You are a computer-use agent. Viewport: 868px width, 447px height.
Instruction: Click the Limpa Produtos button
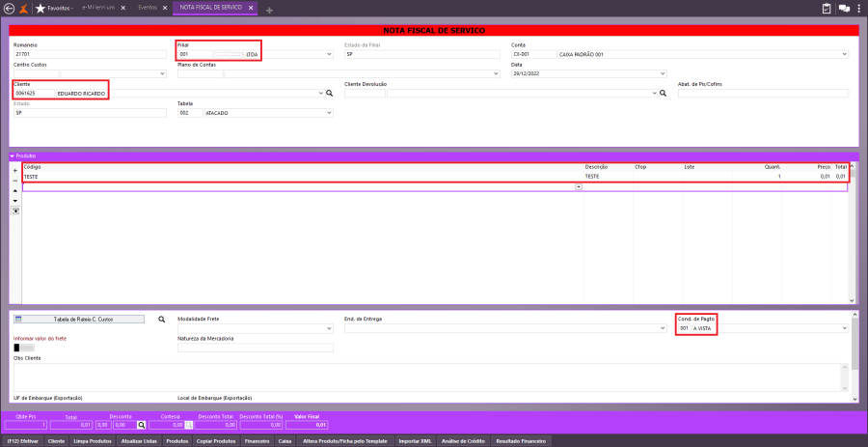(93, 441)
